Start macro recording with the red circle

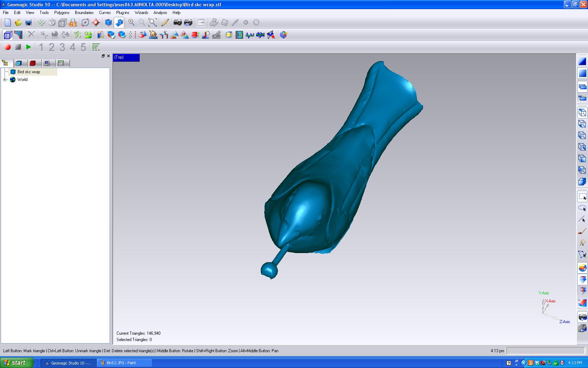point(8,47)
